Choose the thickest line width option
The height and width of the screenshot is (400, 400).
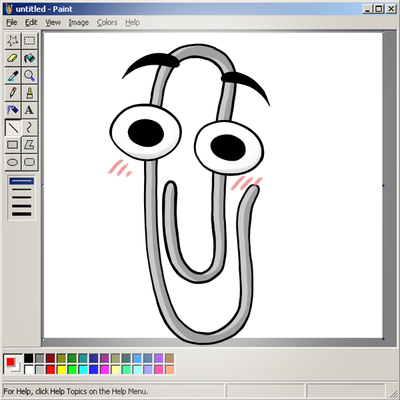(x=22, y=214)
